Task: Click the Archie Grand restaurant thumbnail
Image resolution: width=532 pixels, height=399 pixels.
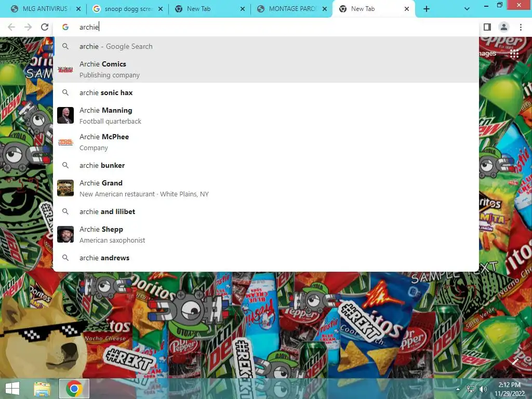Action: (65, 188)
